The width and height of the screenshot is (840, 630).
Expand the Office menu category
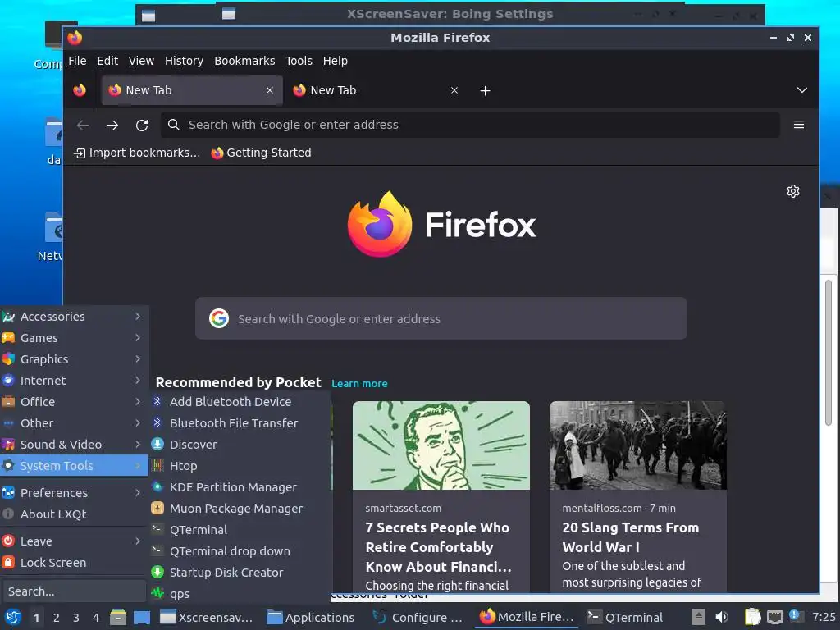point(74,402)
